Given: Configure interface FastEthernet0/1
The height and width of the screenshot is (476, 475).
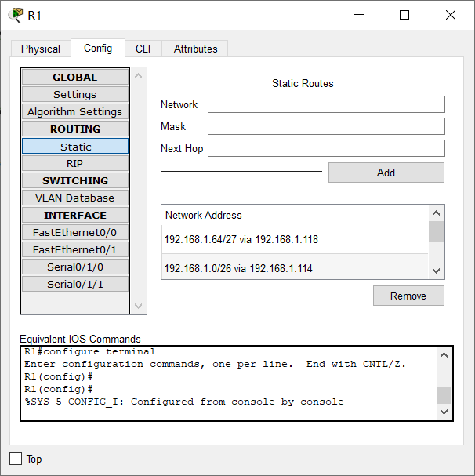Looking at the screenshot, I should [75, 250].
